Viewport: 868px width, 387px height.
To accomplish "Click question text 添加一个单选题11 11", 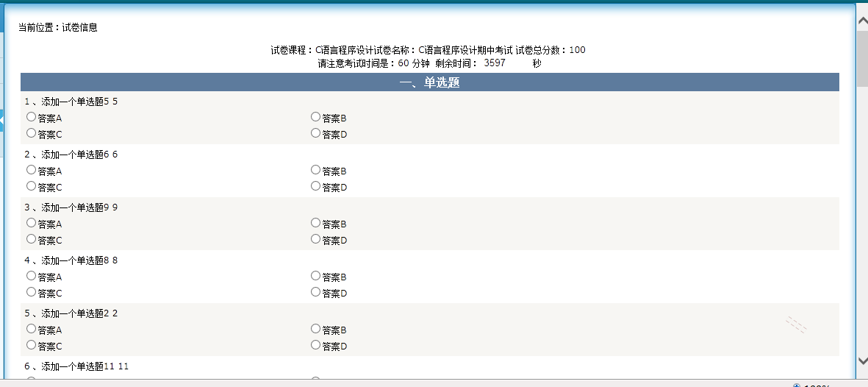I will click(85, 366).
